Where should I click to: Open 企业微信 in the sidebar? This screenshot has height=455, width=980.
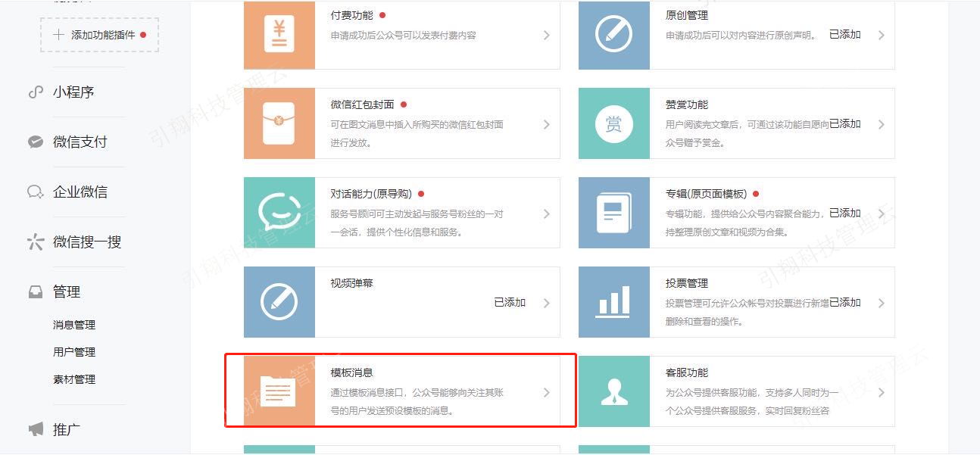point(80,192)
